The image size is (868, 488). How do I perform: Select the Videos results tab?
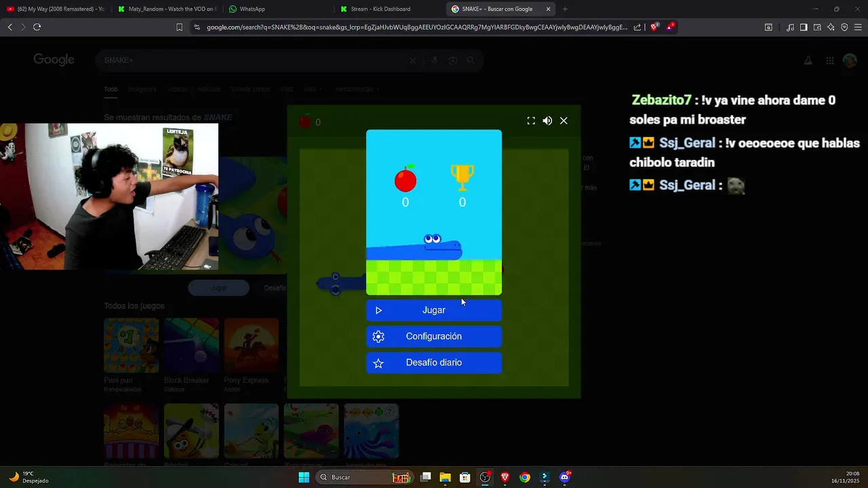pos(177,89)
